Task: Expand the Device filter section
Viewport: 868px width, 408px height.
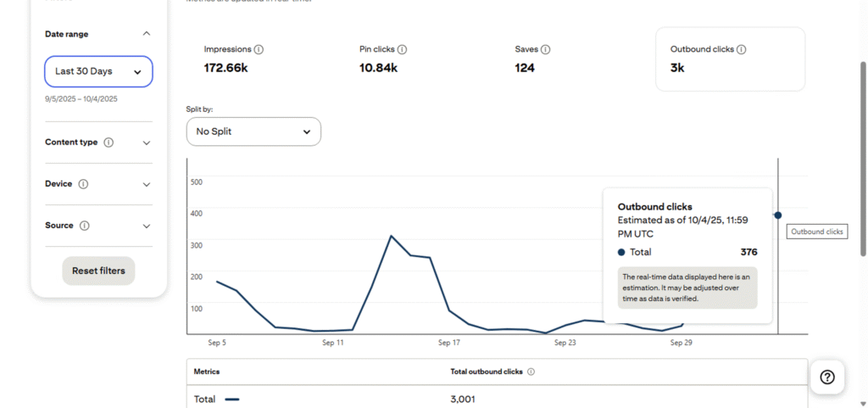Action: tap(147, 184)
